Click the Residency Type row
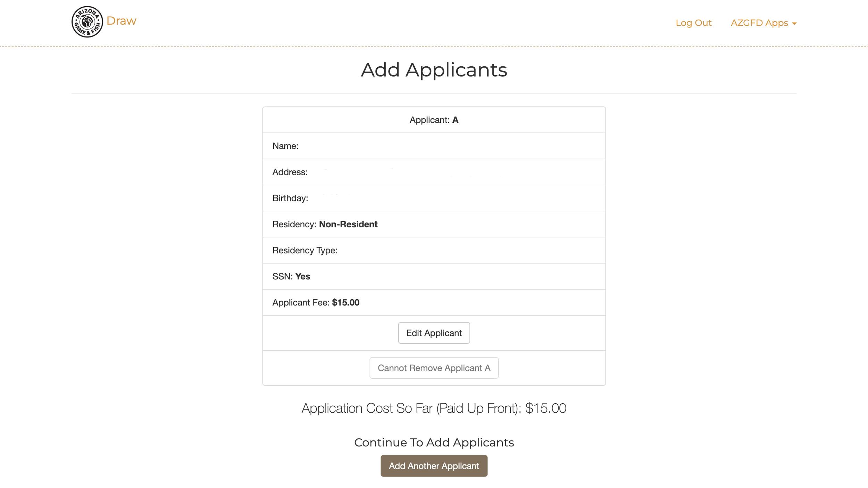This screenshot has height=488, width=868. [434, 250]
